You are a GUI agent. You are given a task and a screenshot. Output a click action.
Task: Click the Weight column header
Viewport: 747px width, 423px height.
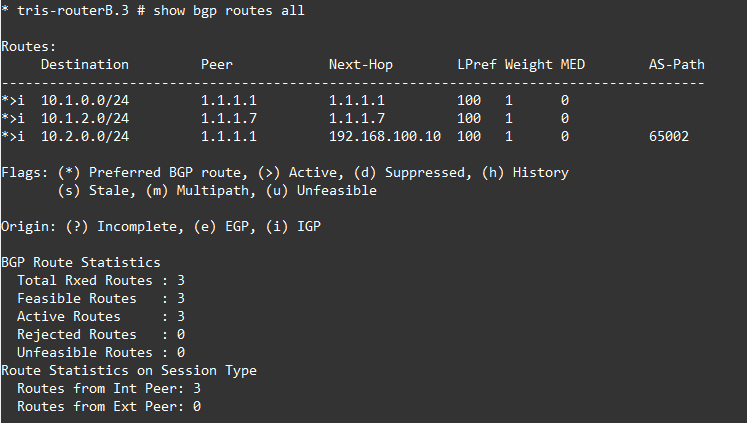coord(528,65)
